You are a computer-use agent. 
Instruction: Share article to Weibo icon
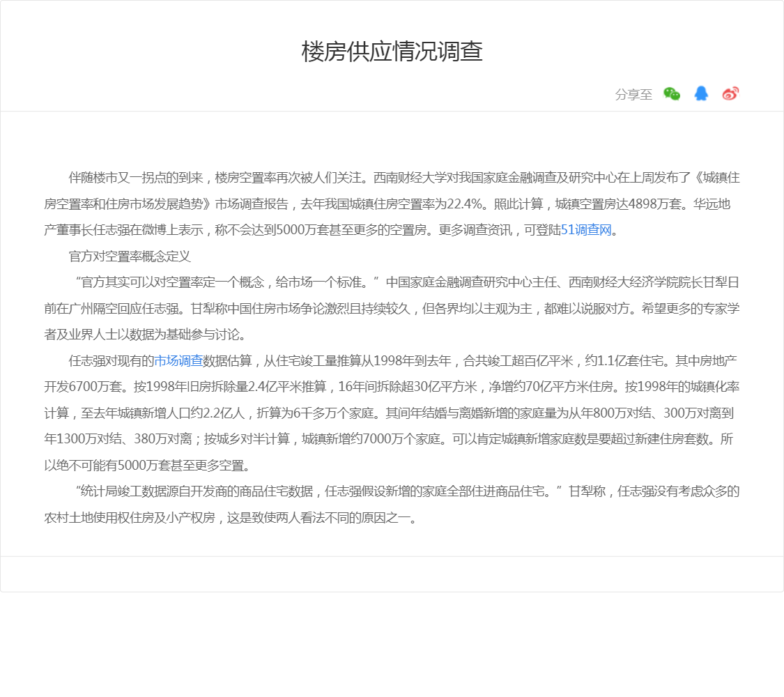coord(730,93)
